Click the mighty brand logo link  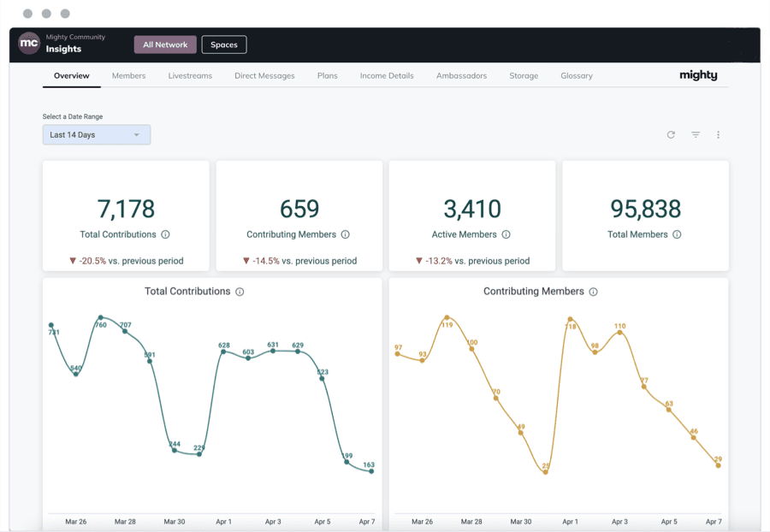point(698,75)
